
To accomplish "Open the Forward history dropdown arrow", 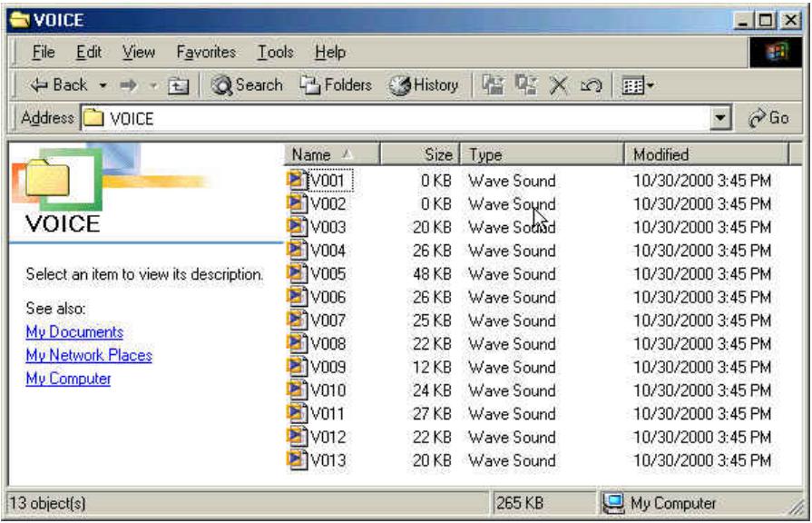I will pos(153,85).
